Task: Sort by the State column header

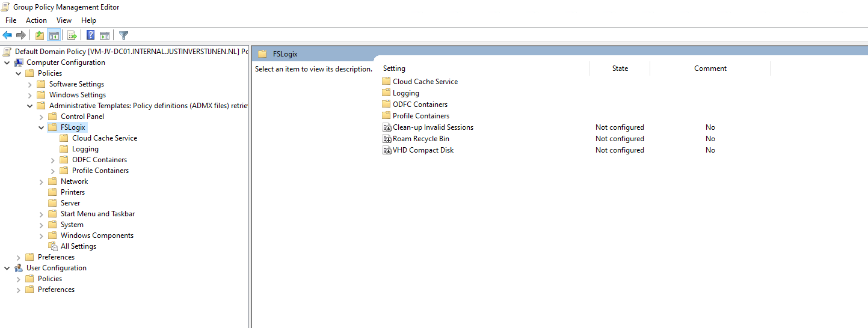Action: tap(620, 68)
